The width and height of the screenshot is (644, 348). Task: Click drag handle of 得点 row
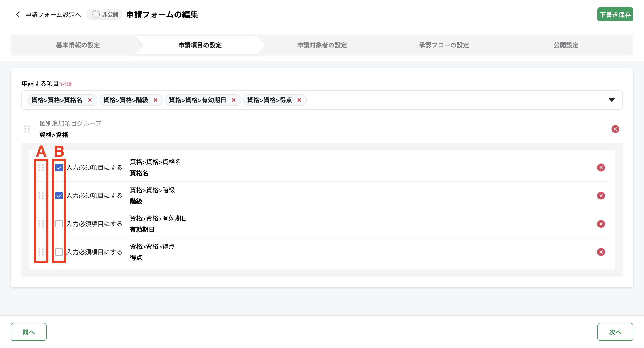click(x=41, y=252)
